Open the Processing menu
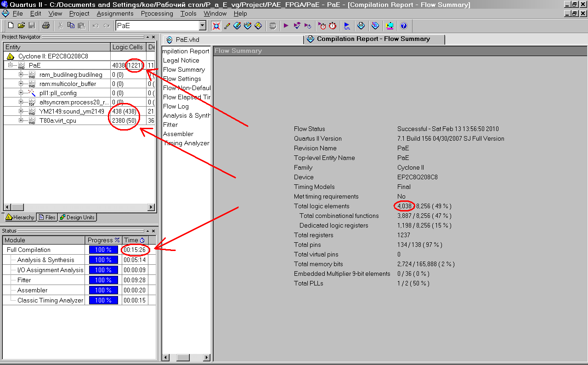Image resolution: width=588 pixels, height=365 pixels. click(x=157, y=14)
